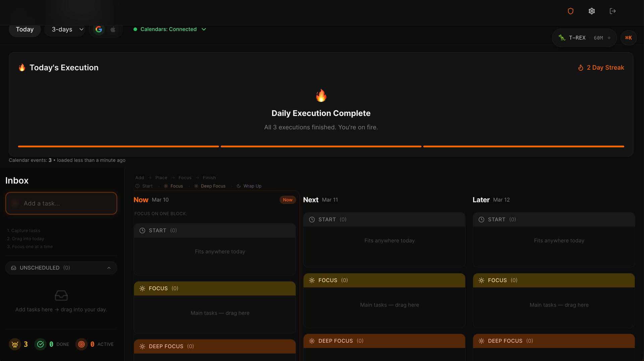Select the Google calendar icon
Image resolution: width=644 pixels, height=361 pixels.
click(99, 29)
